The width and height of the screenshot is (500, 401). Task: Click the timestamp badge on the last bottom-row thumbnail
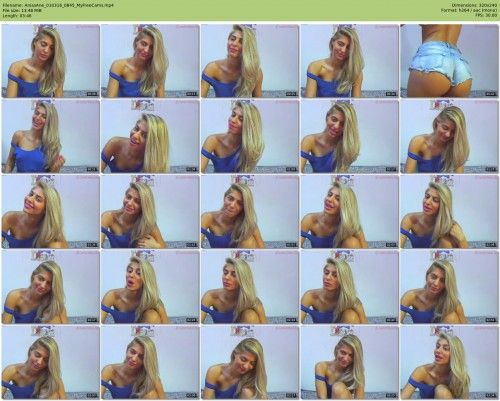(490, 395)
